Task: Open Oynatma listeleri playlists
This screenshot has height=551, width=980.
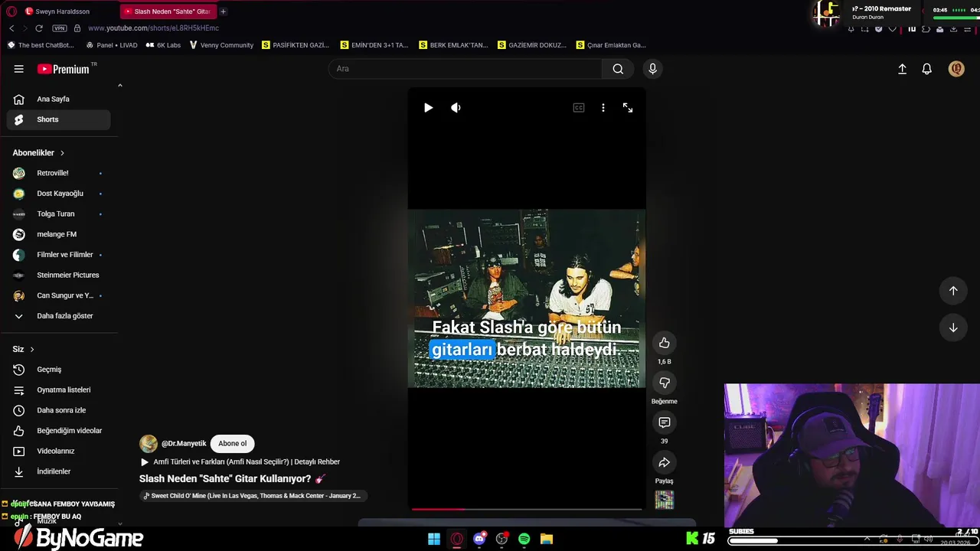Action: click(x=58, y=390)
